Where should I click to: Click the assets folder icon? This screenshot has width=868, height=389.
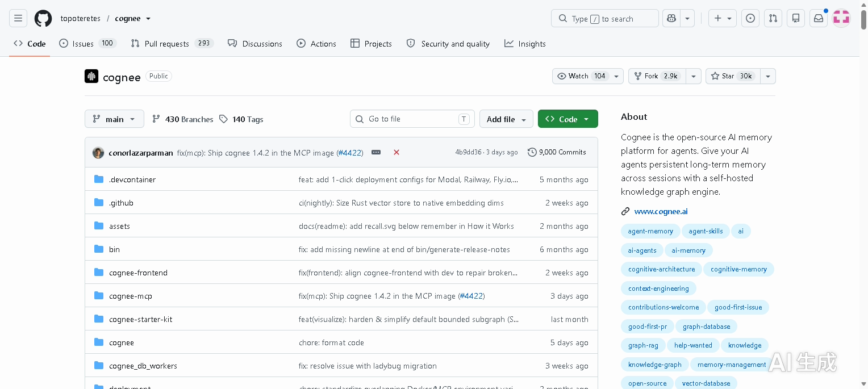99,226
